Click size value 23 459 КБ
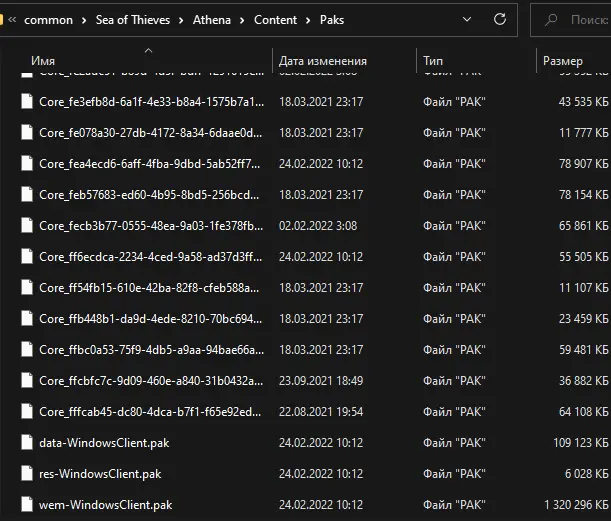Image resolution: width=611 pixels, height=521 pixels. (583, 319)
